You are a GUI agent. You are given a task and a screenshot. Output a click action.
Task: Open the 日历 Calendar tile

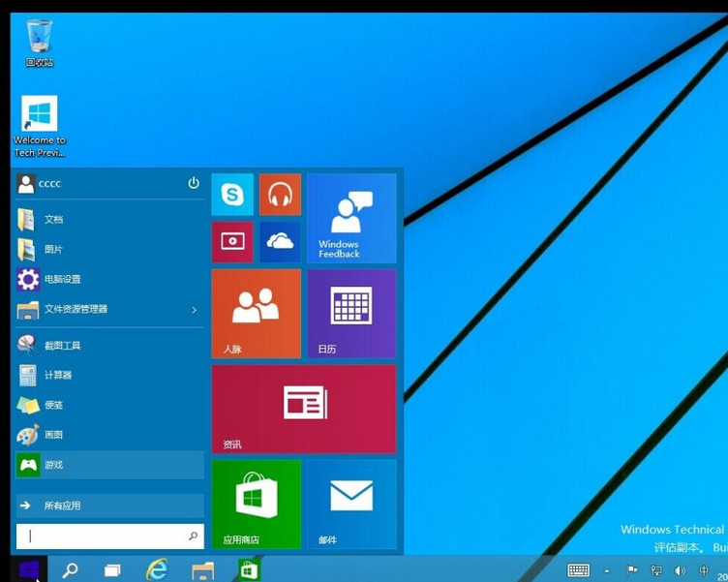tap(351, 313)
